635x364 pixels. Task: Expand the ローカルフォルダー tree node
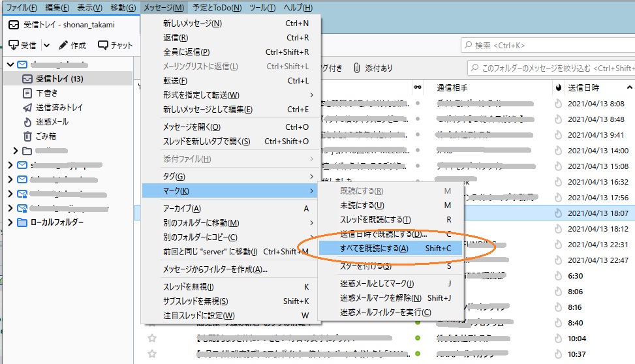(x=10, y=222)
